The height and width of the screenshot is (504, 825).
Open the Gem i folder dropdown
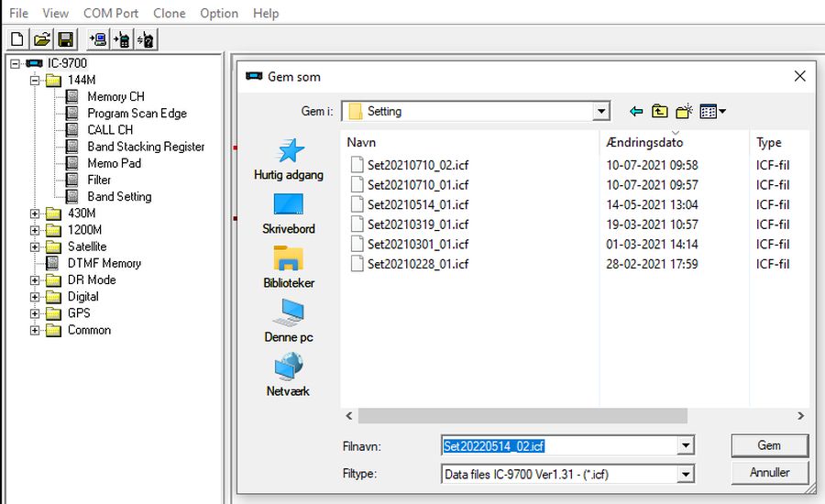click(x=600, y=111)
